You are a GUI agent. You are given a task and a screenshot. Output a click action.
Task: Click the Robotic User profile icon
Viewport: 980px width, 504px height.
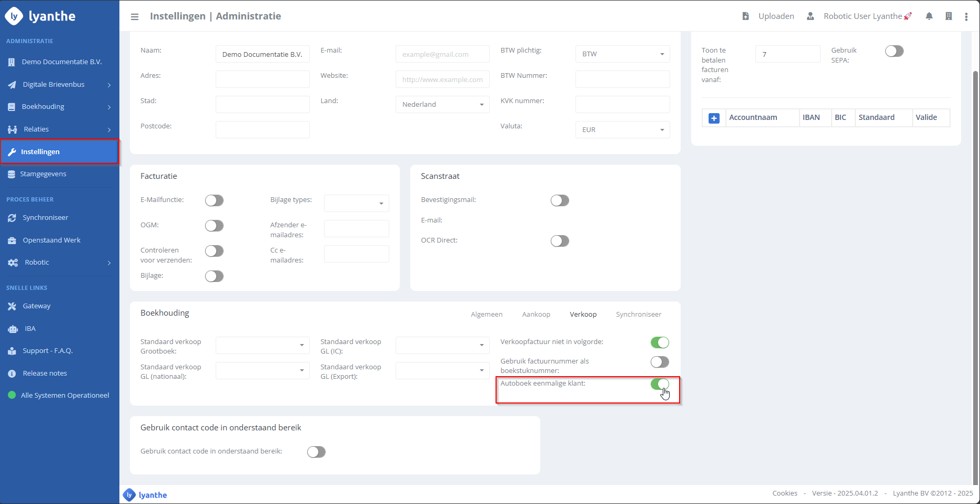(810, 16)
